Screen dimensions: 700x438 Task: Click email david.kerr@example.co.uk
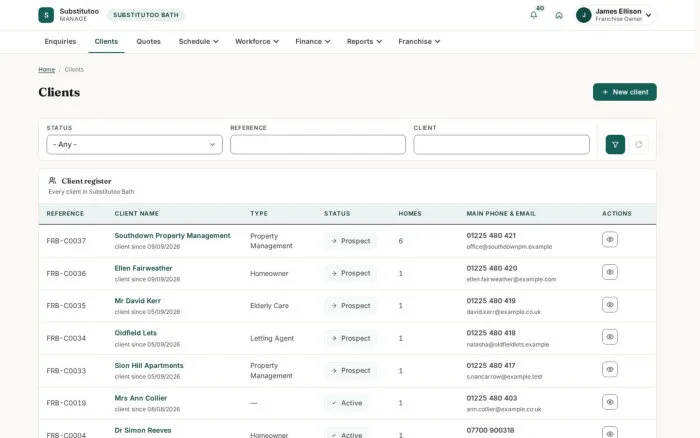[x=504, y=312]
